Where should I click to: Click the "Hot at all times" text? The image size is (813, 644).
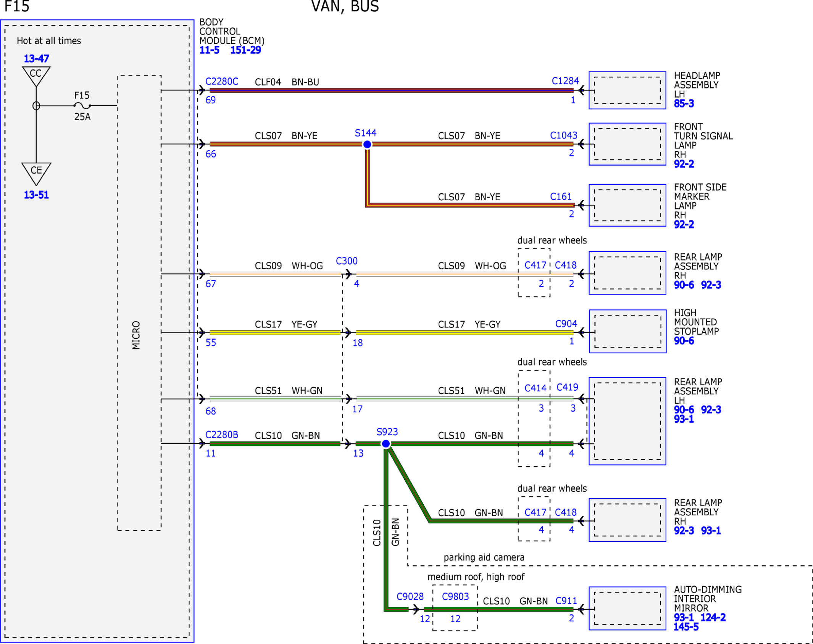[49, 41]
